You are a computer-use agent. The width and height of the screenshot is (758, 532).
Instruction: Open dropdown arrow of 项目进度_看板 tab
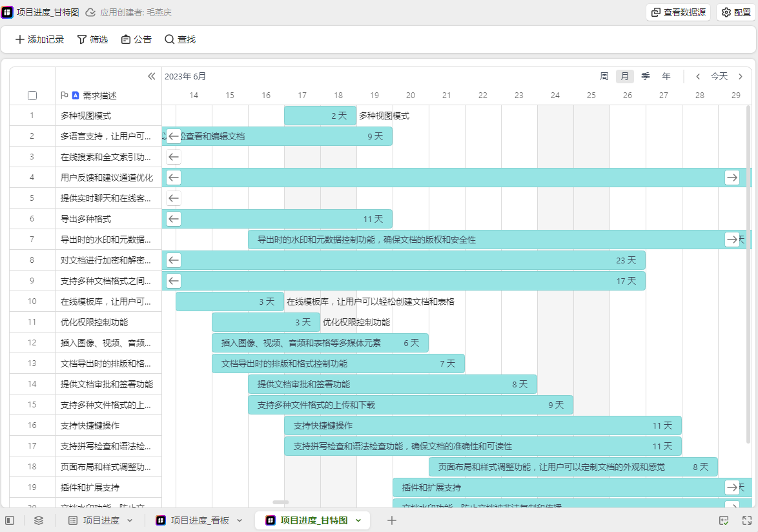tap(240, 520)
